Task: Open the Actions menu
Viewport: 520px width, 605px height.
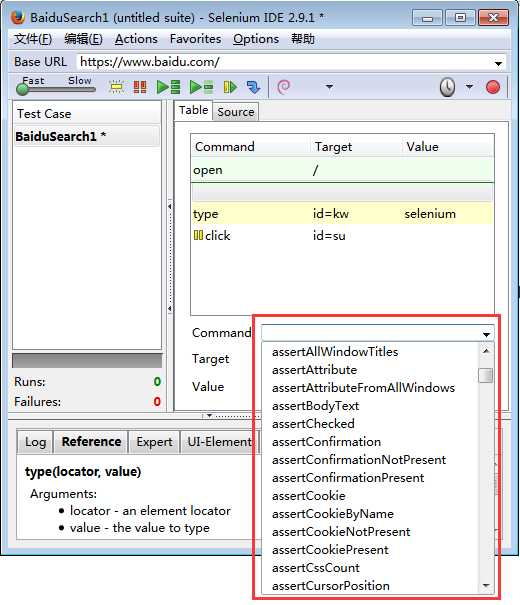Action: click(136, 39)
